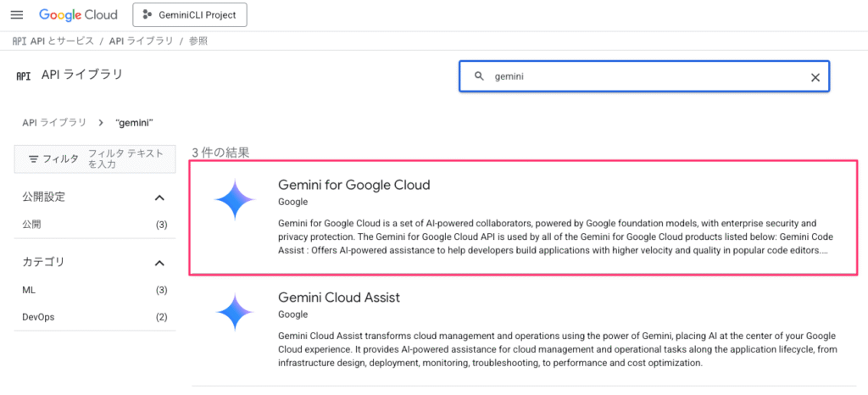Go to API とサービス breadcrumb

(61, 41)
